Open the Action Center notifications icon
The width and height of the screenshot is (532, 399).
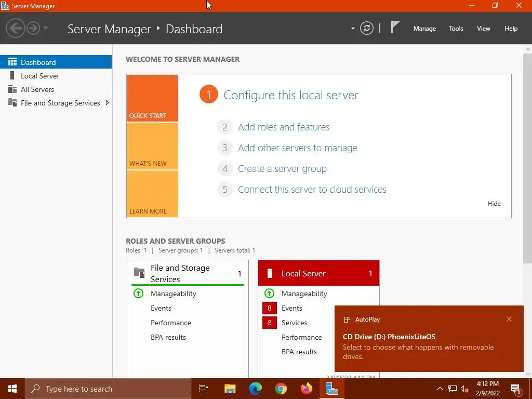[x=515, y=389]
